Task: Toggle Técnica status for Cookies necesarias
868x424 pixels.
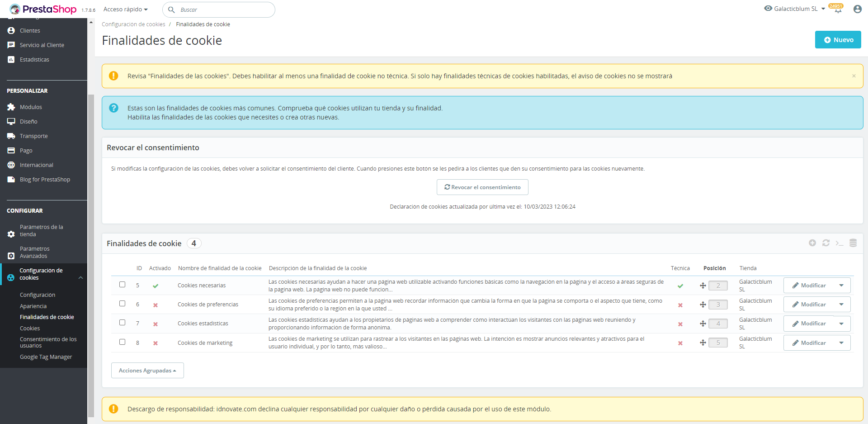Action: (680, 286)
